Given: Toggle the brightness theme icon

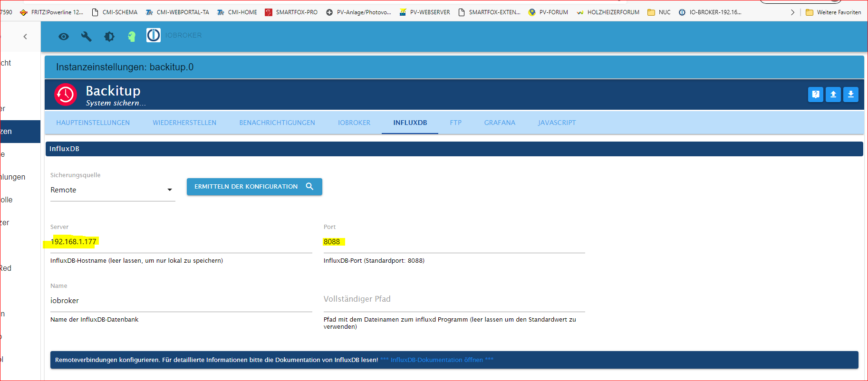Looking at the screenshot, I should 109,37.
